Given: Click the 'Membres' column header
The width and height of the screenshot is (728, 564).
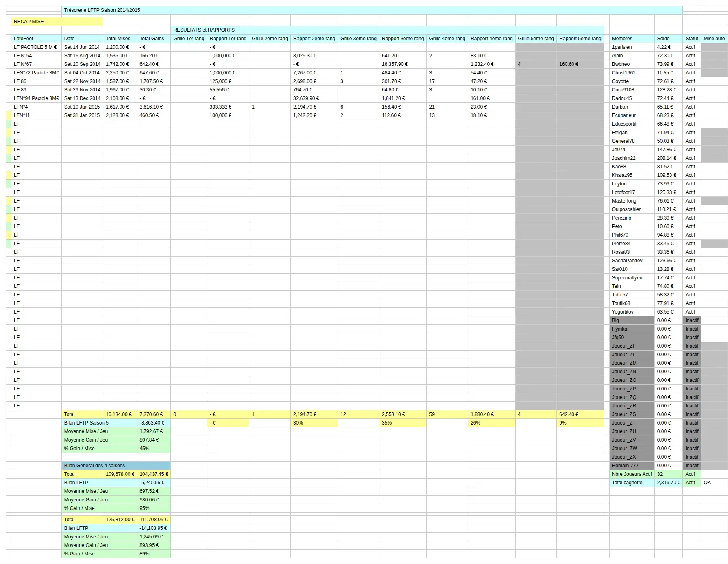Looking at the screenshot, I should [x=632, y=39].
